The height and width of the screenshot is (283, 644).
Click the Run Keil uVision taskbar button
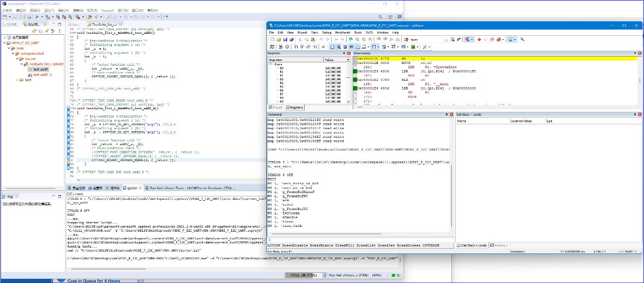pyautogui.click(x=356, y=274)
